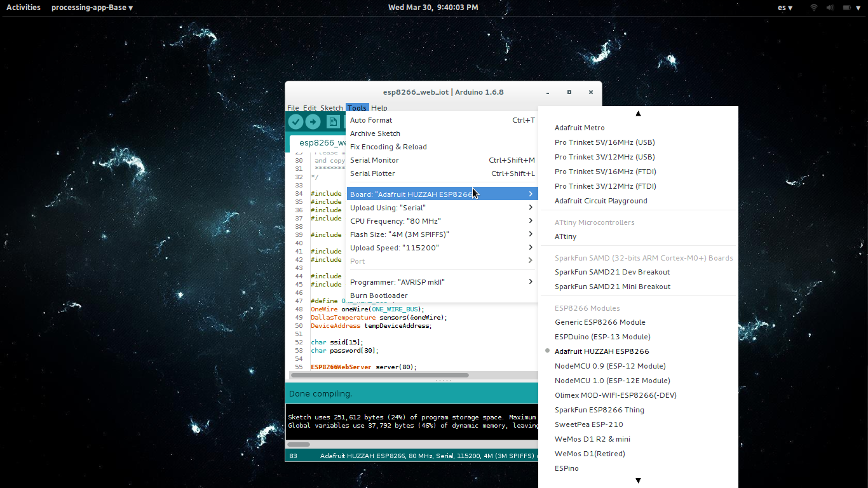Open the volume icon in top bar
Screen dimensions: 868x488
tap(830, 8)
